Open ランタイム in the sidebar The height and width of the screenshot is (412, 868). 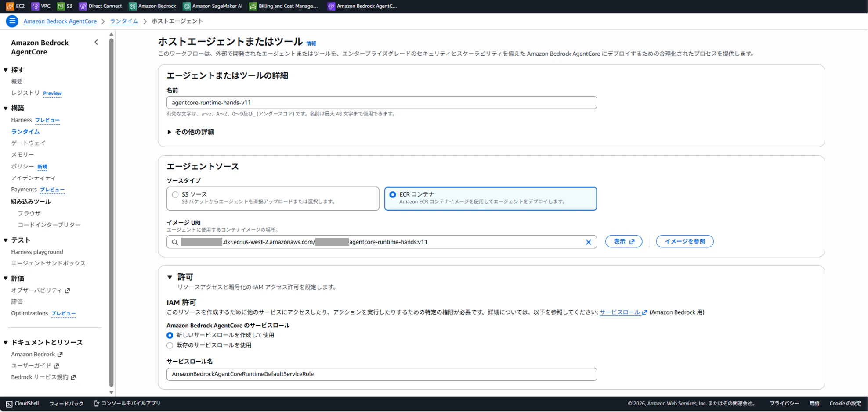coord(25,132)
